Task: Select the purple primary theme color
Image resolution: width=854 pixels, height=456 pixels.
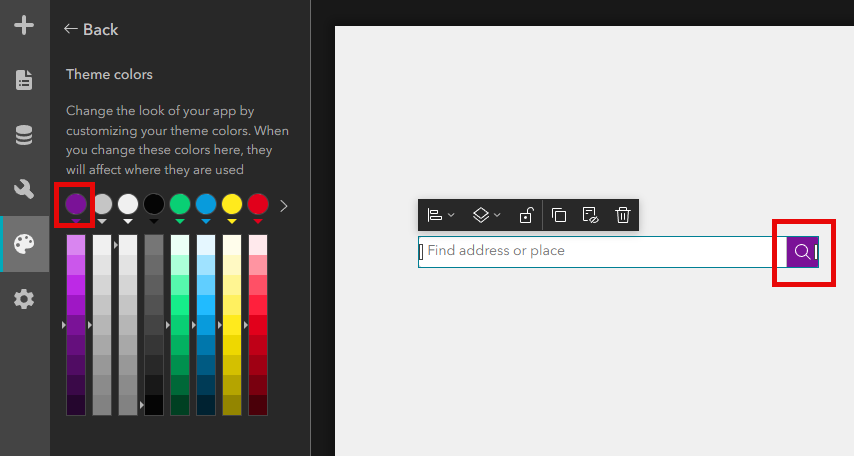Action: coord(76,204)
